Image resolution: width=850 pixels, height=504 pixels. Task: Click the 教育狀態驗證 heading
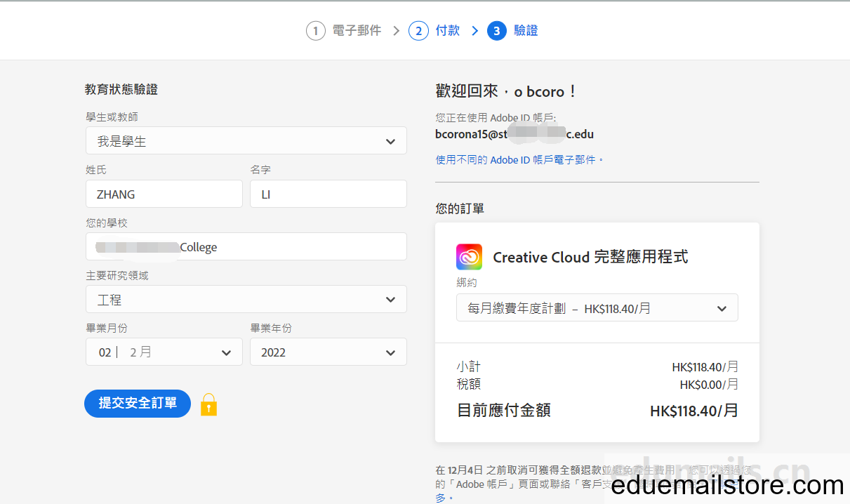(x=121, y=89)
